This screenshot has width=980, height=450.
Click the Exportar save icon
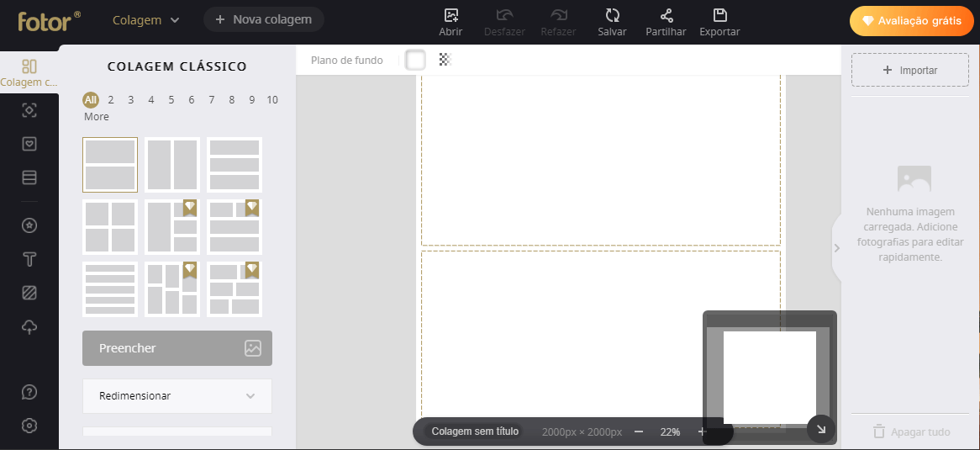pos(719,15)
